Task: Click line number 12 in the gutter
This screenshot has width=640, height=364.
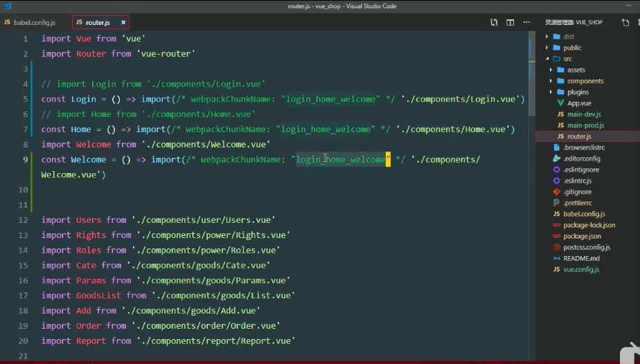Action: [x=24, y=220]
